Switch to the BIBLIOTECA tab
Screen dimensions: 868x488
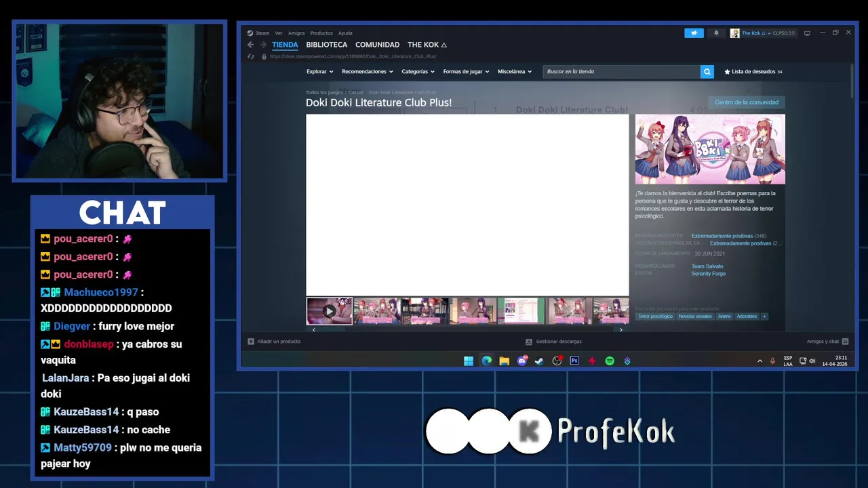[326, 45]
